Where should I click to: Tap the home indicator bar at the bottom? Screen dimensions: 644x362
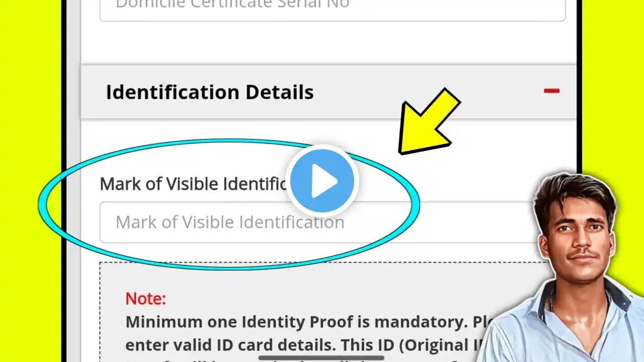coord(321,358)
